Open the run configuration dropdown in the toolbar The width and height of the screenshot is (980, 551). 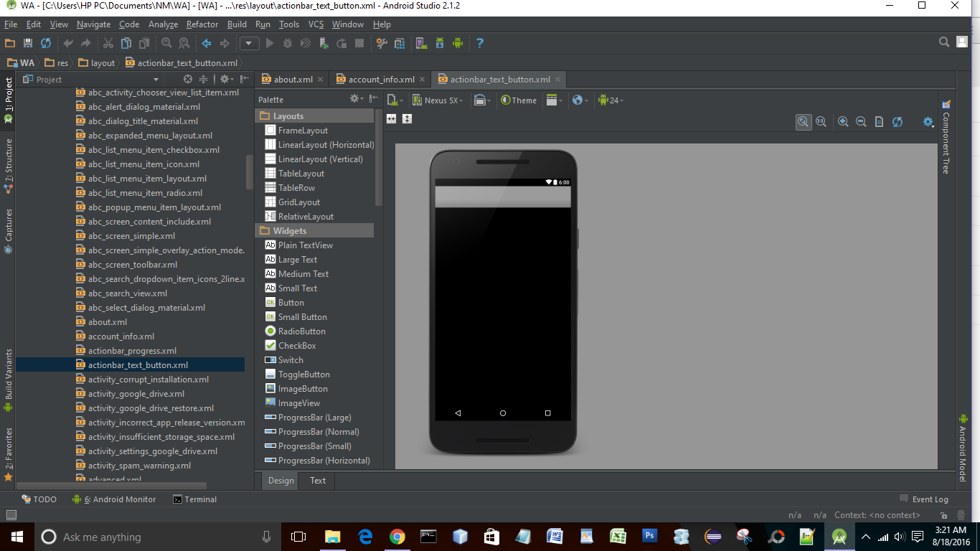tap(249, 43)
